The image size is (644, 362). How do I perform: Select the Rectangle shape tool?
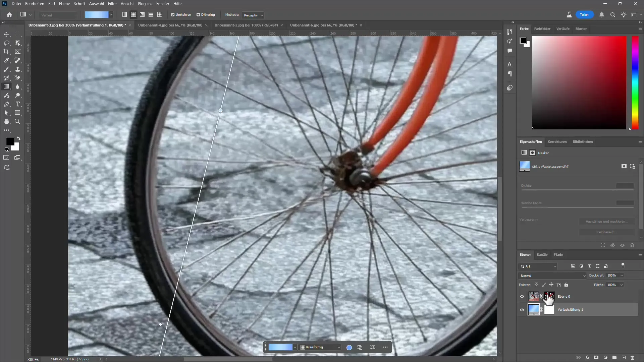[17, 113]
